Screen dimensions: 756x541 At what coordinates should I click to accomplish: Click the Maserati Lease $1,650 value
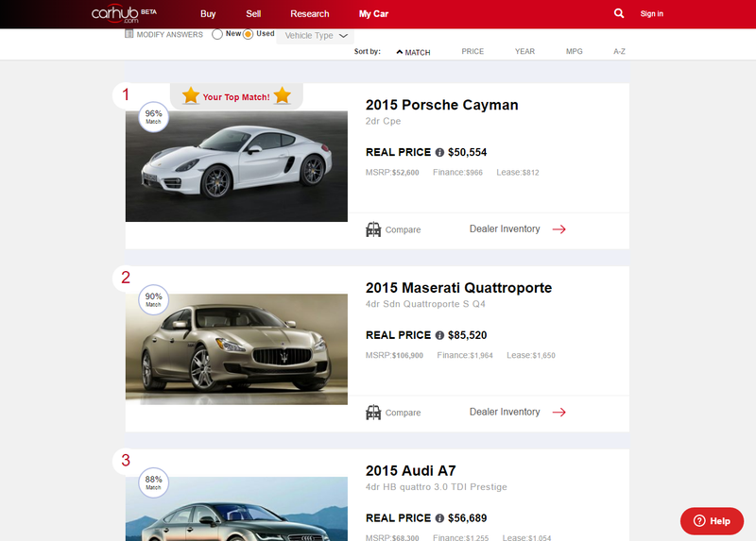[544, 356]
